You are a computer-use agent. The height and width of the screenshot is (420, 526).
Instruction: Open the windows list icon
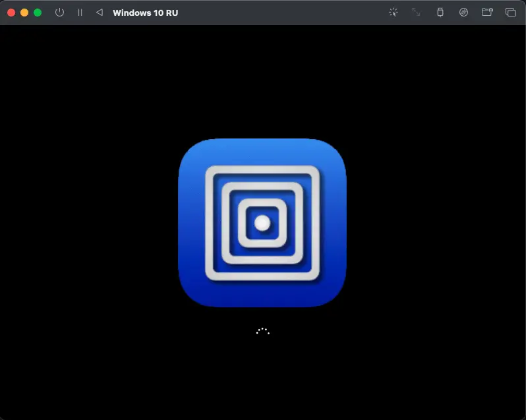(x=511, y=13)
